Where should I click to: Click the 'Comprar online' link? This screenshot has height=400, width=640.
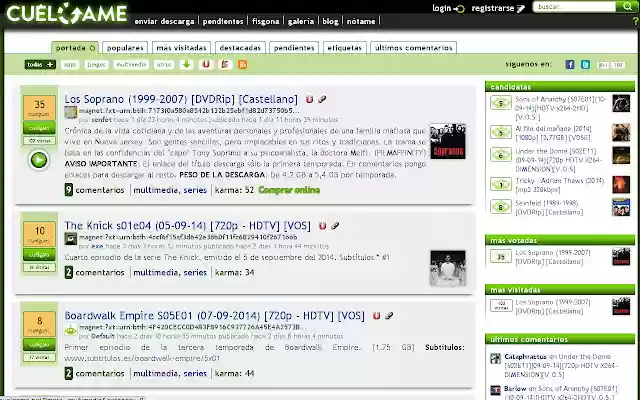click(289, 190)
